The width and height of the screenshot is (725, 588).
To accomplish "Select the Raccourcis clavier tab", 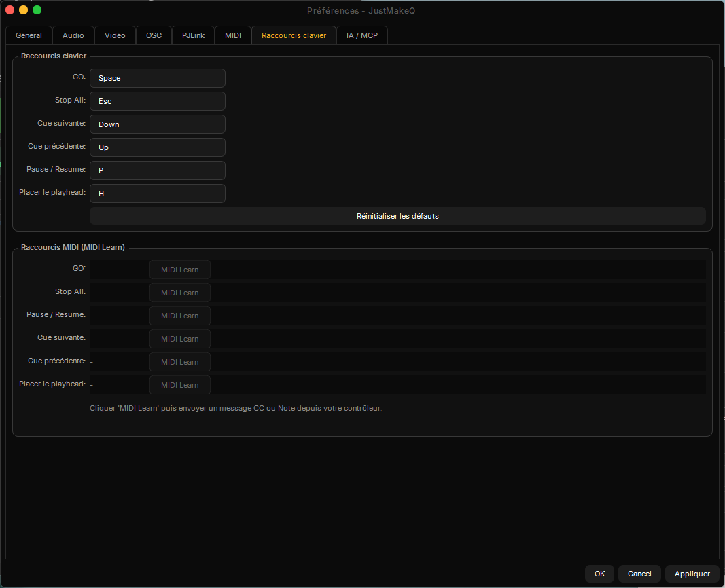I will click(x=294, y=35).
